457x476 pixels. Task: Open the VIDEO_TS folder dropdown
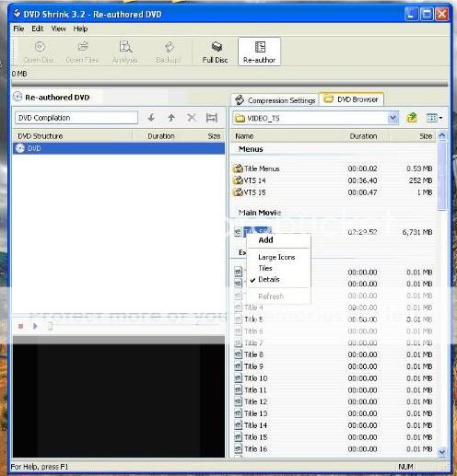(x=393, y=118)
